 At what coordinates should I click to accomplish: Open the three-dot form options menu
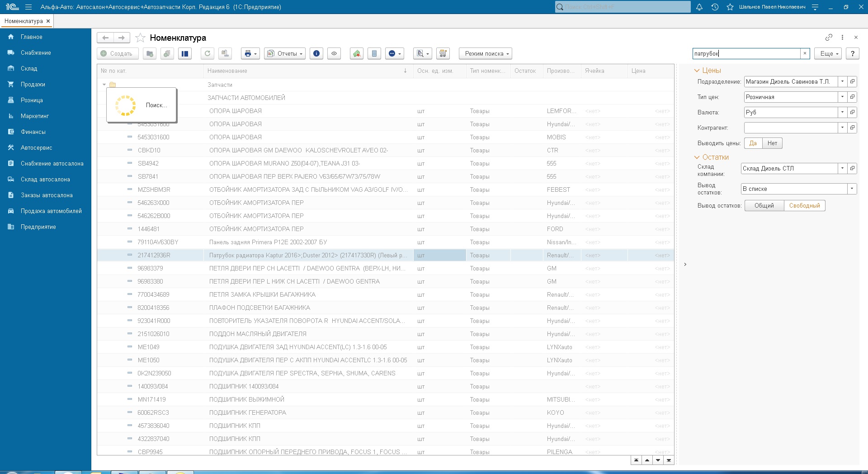(842, 37)
